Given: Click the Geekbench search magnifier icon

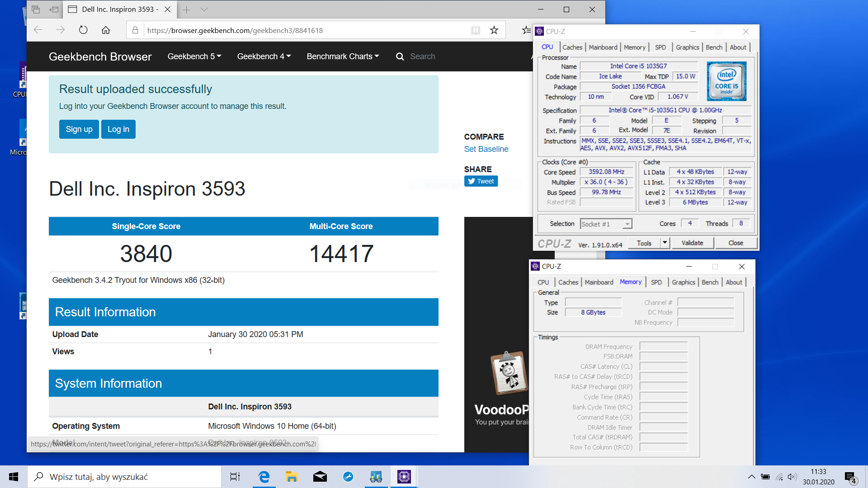Looking at the screenshot, I should (x=400, y=56).
